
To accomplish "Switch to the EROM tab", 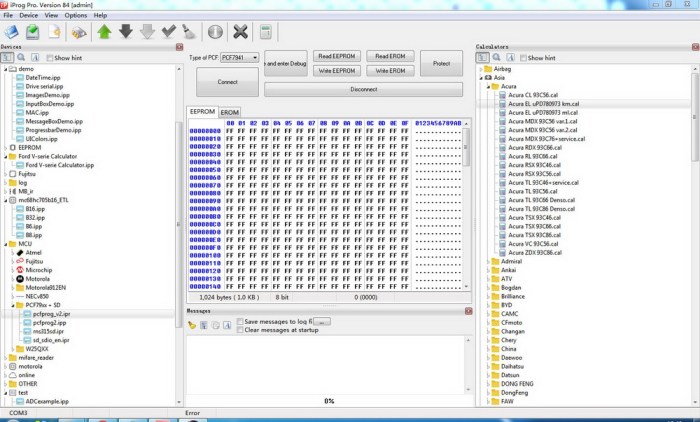I will pos(230,113).
